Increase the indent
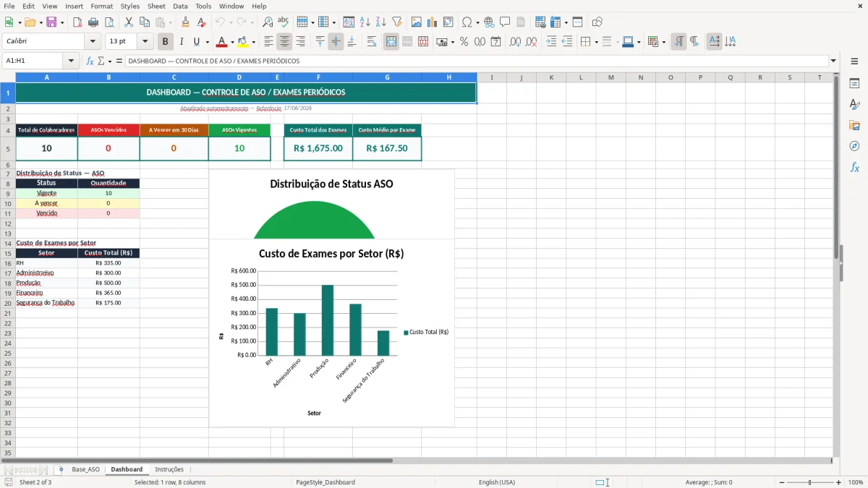868x488 pixels. 551,42
